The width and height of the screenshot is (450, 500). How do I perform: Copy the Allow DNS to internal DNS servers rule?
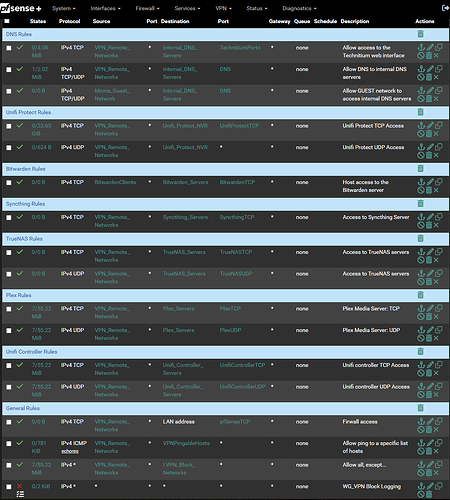[439, 69]
